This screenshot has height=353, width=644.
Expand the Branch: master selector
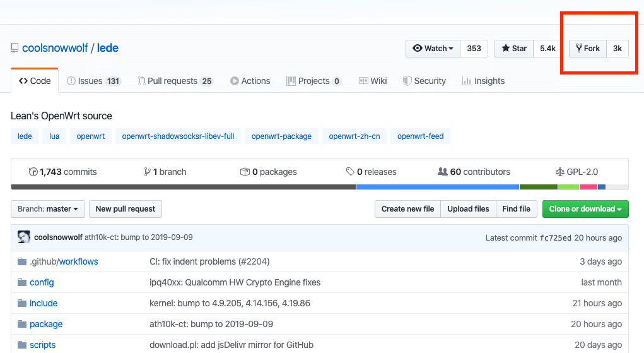48,209
